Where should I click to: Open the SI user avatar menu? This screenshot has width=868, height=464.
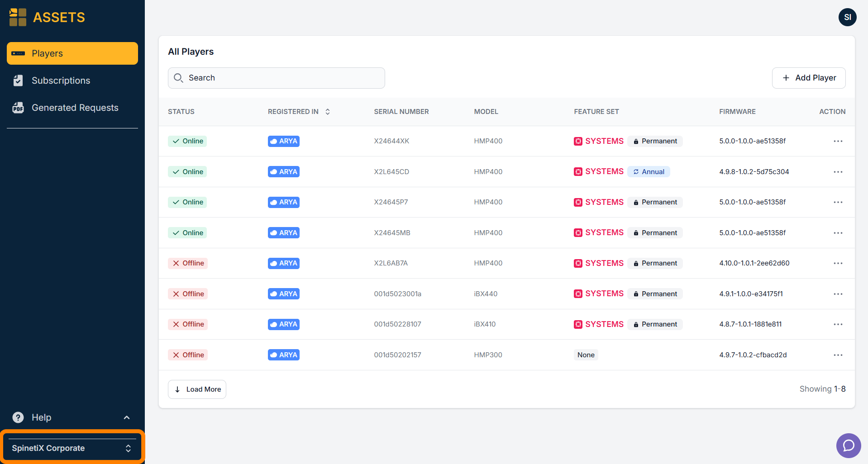point(847,17)
